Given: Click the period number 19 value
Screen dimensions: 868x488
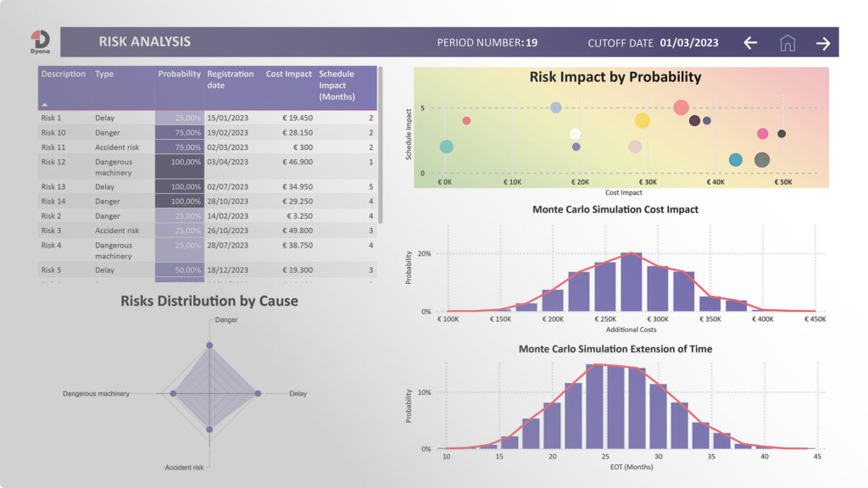Looking at the screenshot, I should pos(531,42).
